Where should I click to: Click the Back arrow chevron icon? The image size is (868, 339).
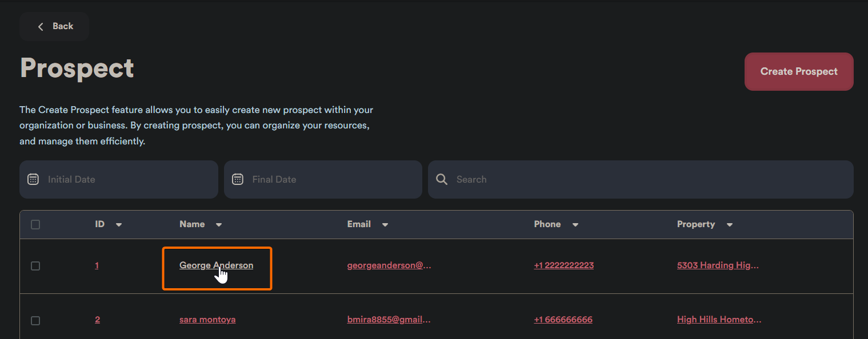coord(41,26)
